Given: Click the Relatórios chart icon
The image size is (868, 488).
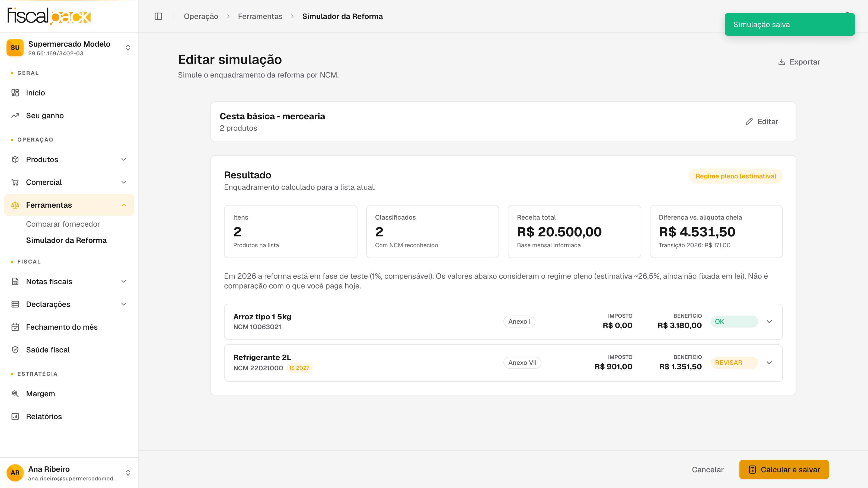Looking at the screenshot, I should tap(15, 416).
